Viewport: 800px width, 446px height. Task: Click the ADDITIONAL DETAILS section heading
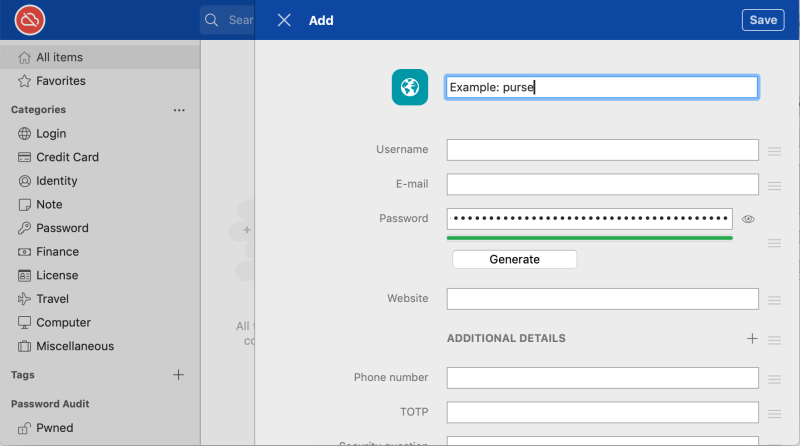pyautogui.click(x=506, y=338)
